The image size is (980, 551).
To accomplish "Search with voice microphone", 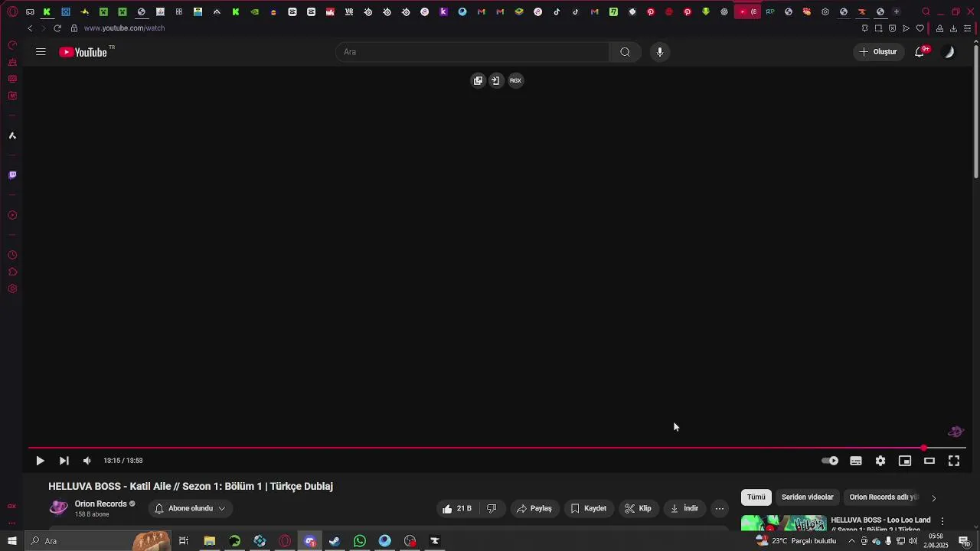I will tap(660, 52).
